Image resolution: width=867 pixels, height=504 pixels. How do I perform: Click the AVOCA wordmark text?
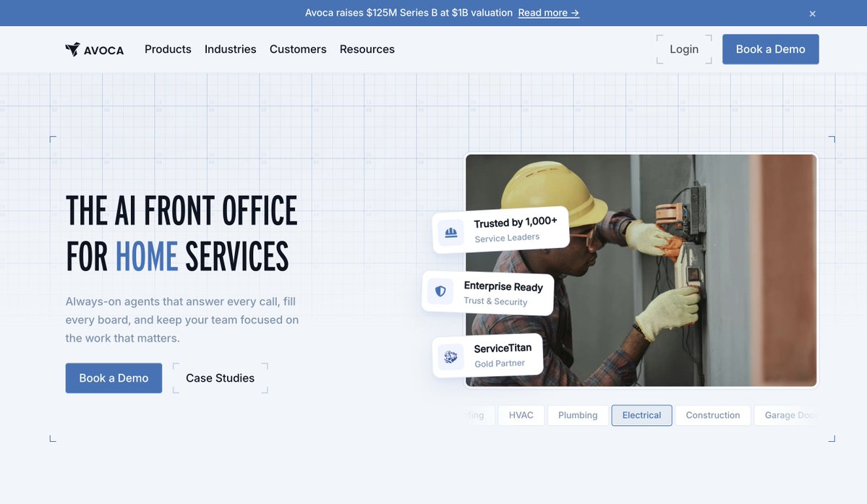click(x=103, y=51)
